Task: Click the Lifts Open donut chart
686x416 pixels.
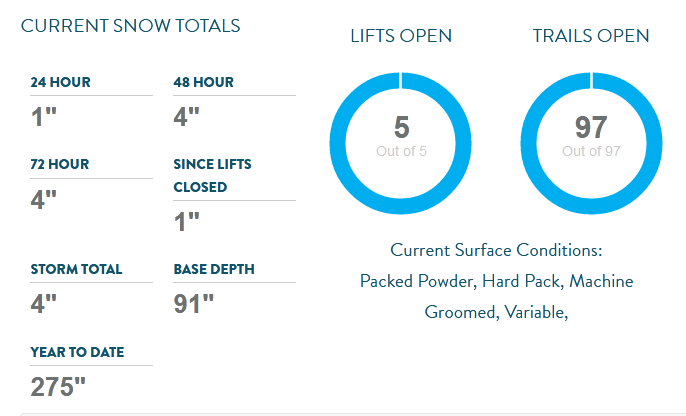Action: click(400, 143)
